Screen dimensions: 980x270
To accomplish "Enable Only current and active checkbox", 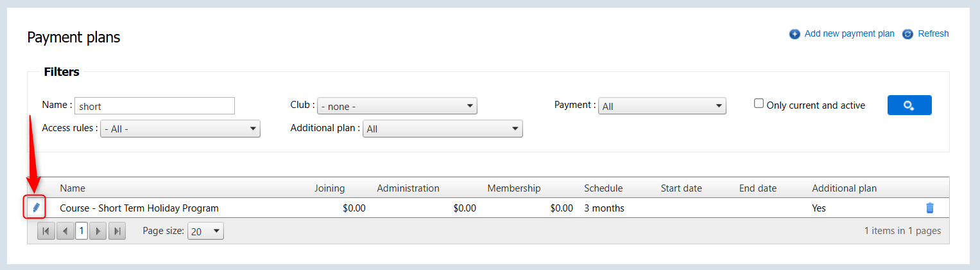I will click(x=759, y=104).
